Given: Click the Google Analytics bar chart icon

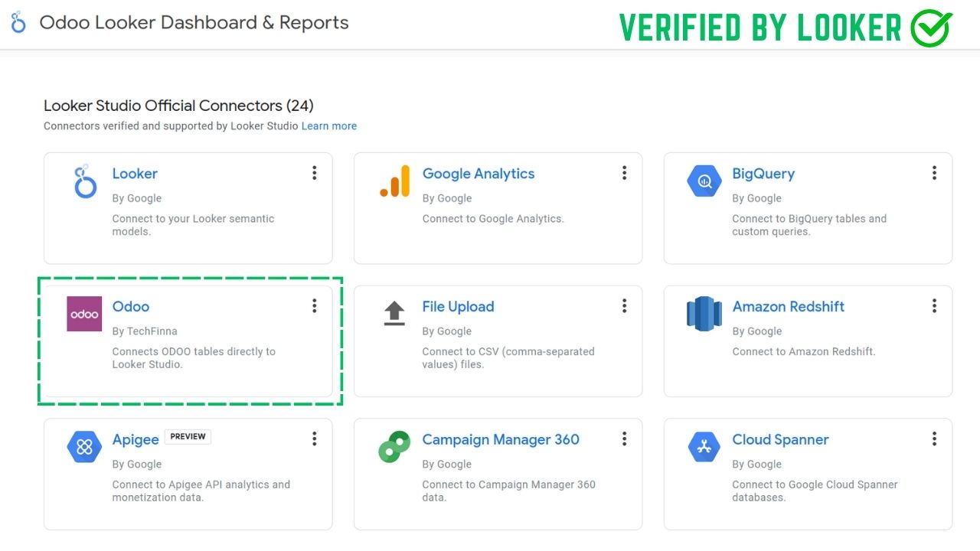Looking at the screenshot, I should [394, 181].
